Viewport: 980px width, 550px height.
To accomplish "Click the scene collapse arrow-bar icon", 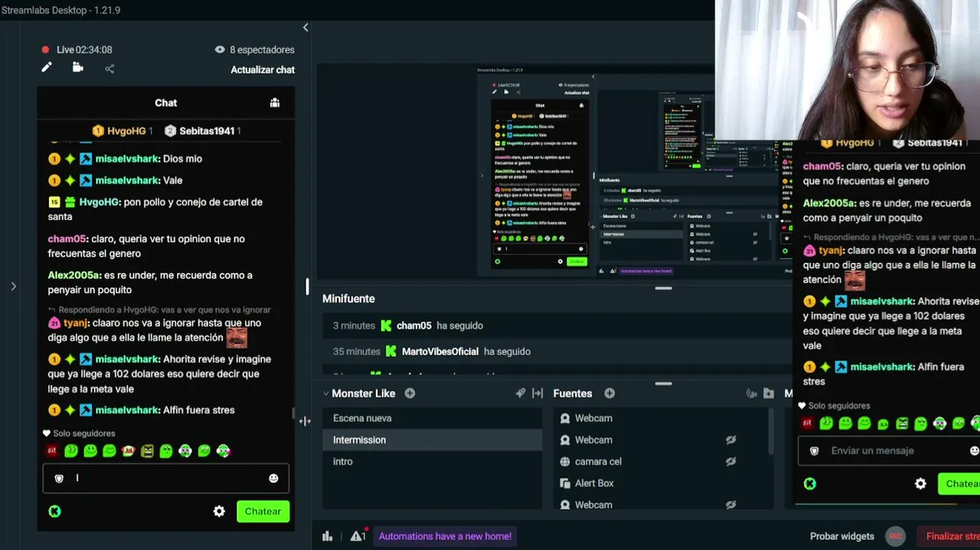I will tap(538, 393).
